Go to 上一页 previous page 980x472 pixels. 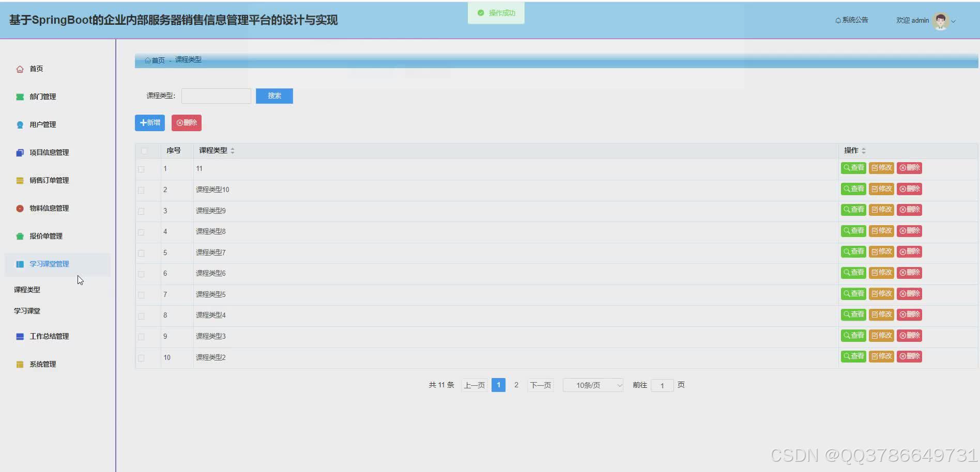click(x=474, y=385)
